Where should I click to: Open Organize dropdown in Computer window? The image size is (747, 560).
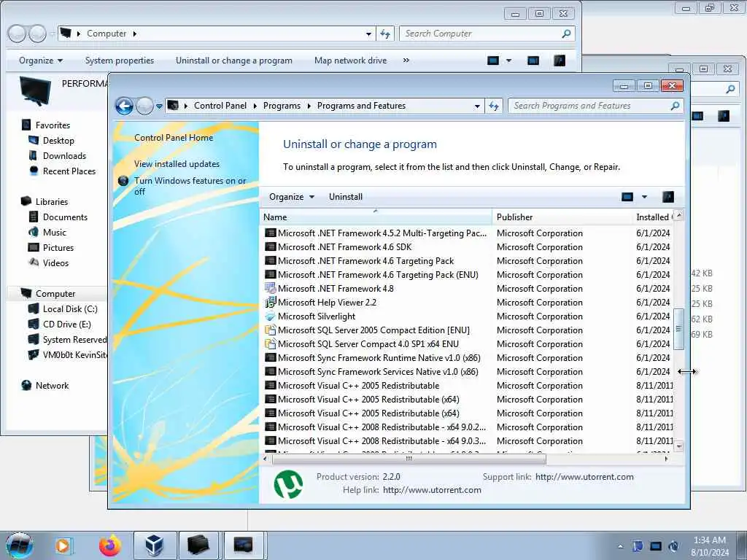pos(41,61)
